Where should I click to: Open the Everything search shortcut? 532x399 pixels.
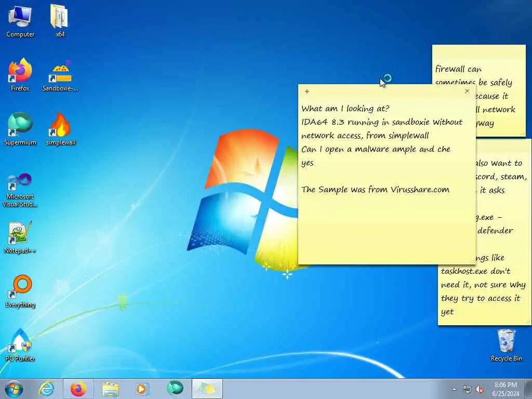[x=20, y=291]
